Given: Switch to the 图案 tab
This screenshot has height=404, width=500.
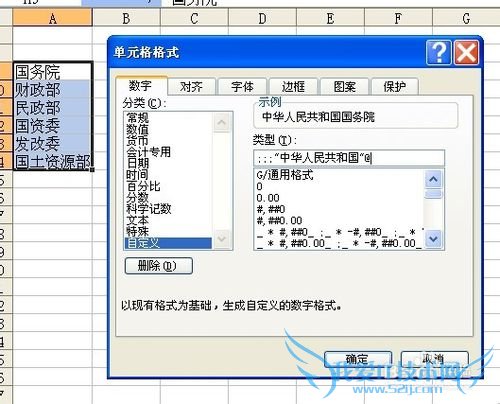Looking at the screenshot, I should pos(344,87).
